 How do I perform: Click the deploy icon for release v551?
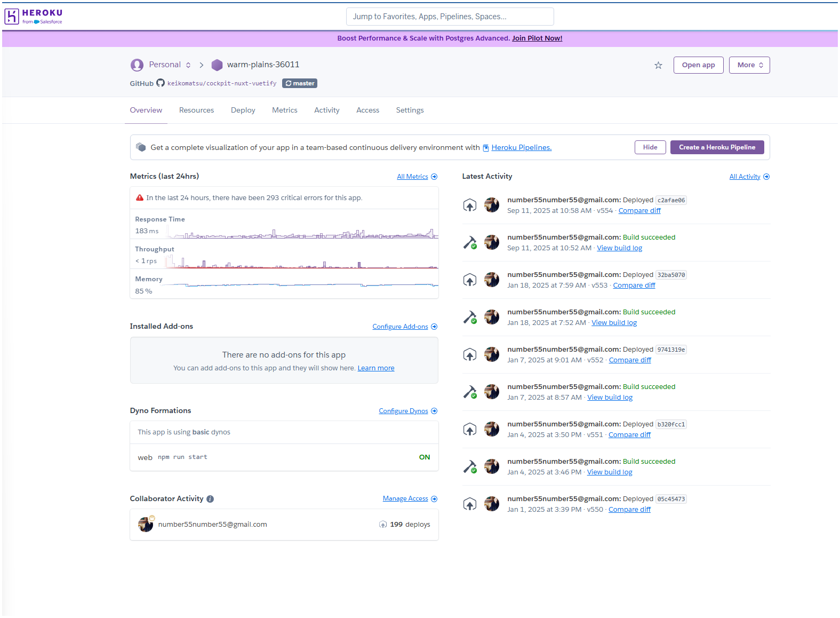pos(469,430)
